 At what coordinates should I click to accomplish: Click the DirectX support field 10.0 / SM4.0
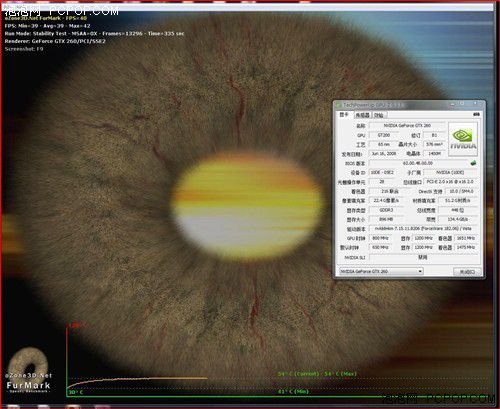coord(461,191)
